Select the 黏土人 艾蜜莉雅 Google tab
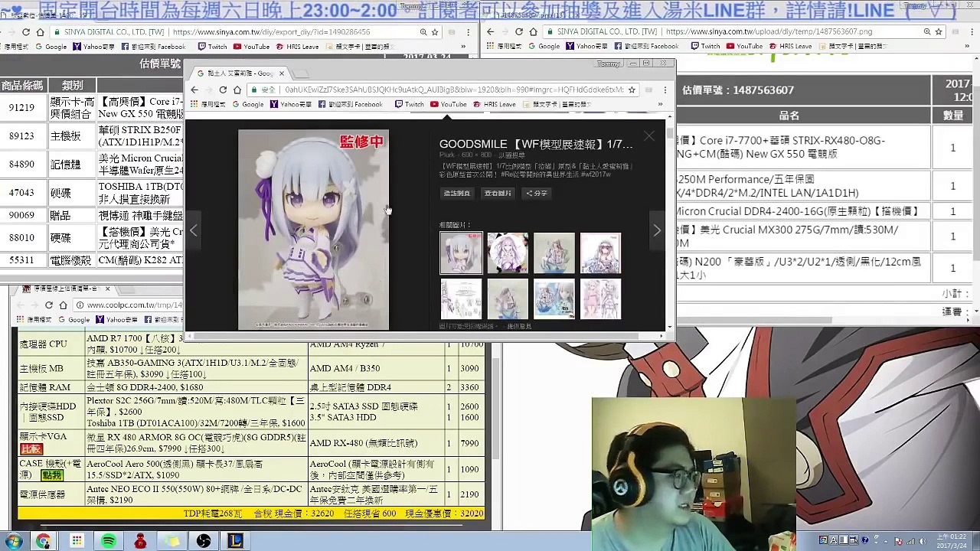Image resolution: width=980 pixels, height=551 pixels. (240, 73)
